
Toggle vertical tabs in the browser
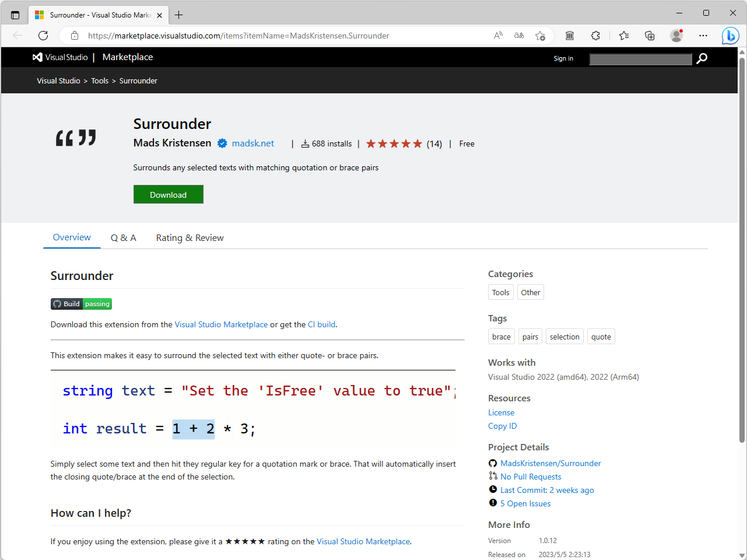tap(15, 15)
